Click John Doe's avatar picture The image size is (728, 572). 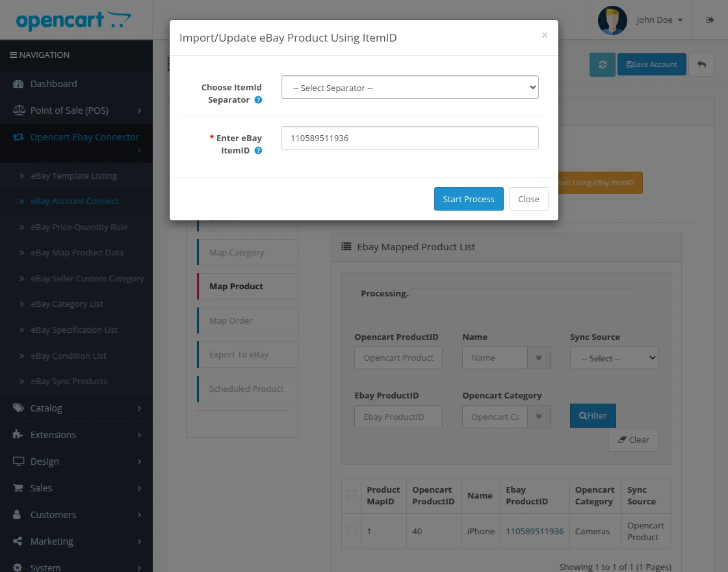point(612,20)
